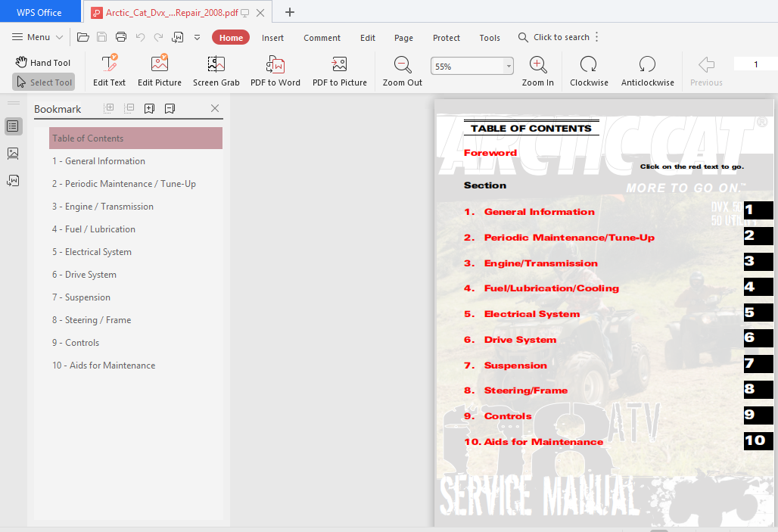Viewport: 778px width, 532px height.
Task: Click the 55% zoom level field
Action: (x=467, y=66)
